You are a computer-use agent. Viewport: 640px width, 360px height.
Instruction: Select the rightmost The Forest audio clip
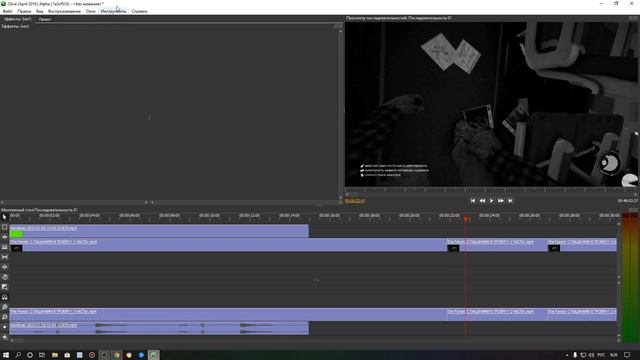click(x=582, y=315)
